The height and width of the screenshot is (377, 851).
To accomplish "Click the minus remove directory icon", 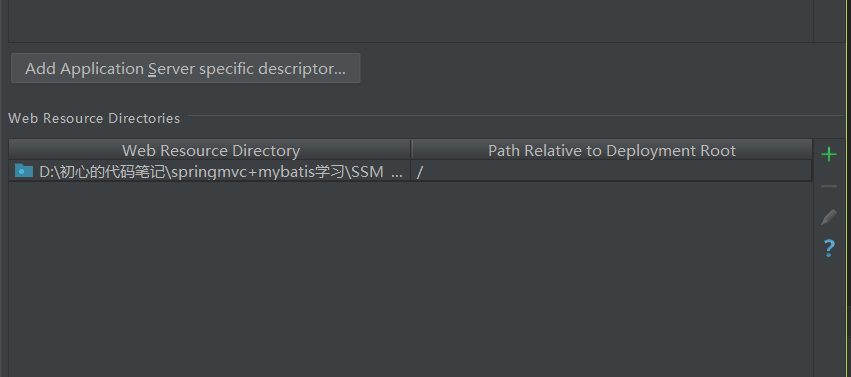I will (x=829, y=186).
